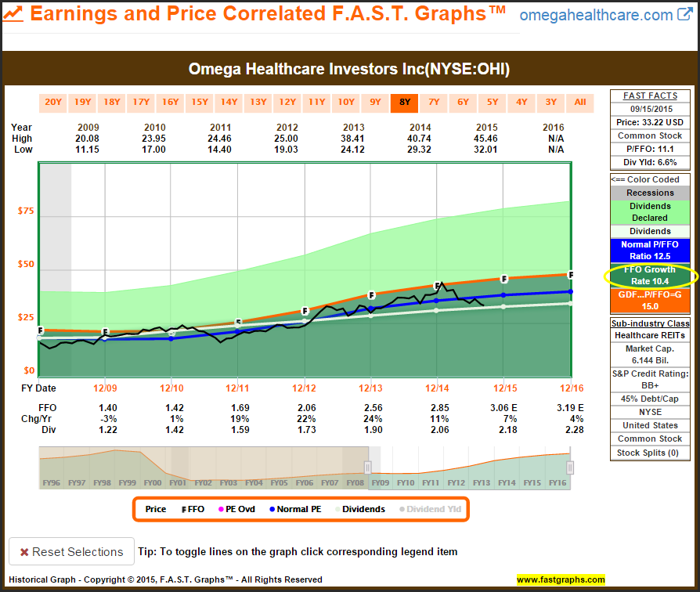Image resolution: width=700 pixels, height=592 pixels.
Task: Select the 5Y time range tab
Action: point(493,102)
